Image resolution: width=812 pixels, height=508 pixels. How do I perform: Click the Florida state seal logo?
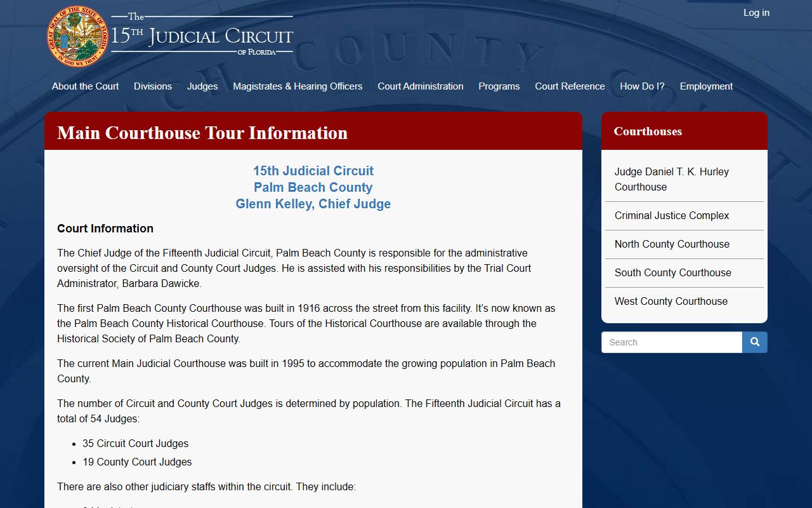tap(77, 36)
